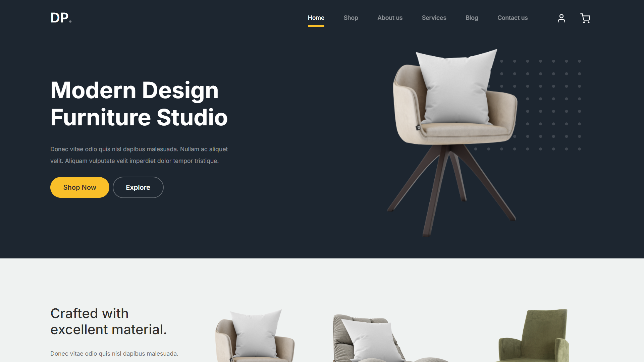Click the Contact us link
This screenshot has height=362, width=644.
513,18
